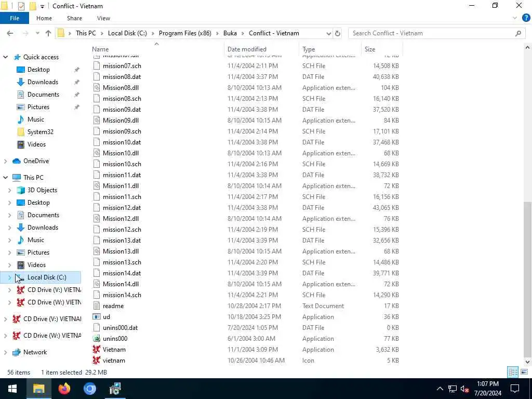Open Quick Access Toolbar customize dropdown
Image resolution: width=532 pixels, height=399 pixels.
[43, 6]
